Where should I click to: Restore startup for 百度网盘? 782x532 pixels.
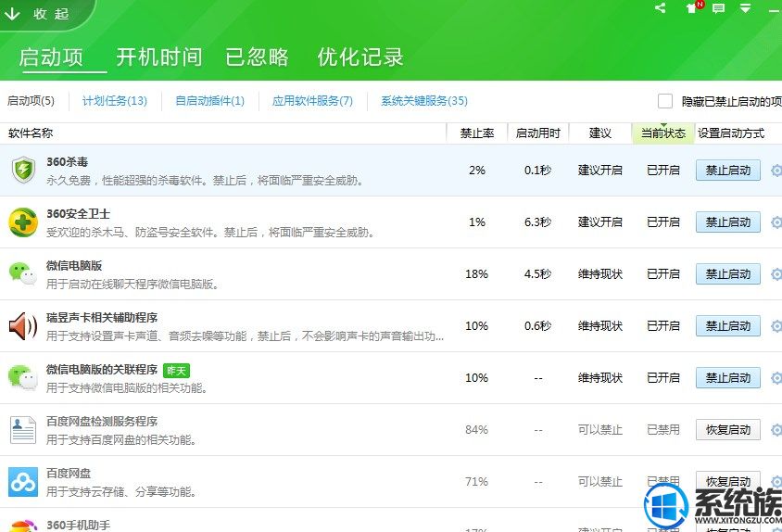click(x=728, y=482)
